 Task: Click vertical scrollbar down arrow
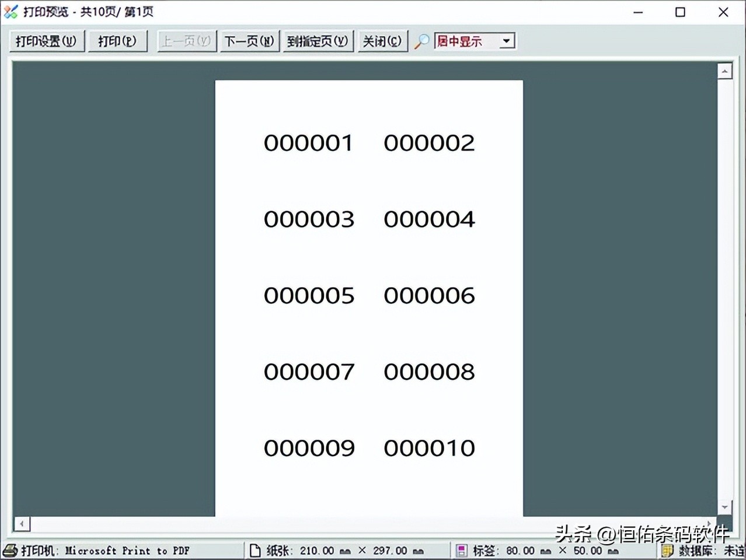click(x=724, y=507)
